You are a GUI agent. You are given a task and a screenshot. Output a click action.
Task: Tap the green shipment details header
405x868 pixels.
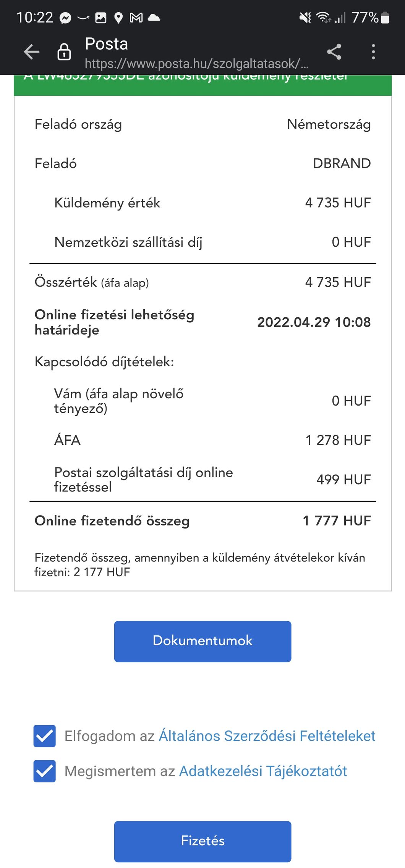(x=202, y=85)
